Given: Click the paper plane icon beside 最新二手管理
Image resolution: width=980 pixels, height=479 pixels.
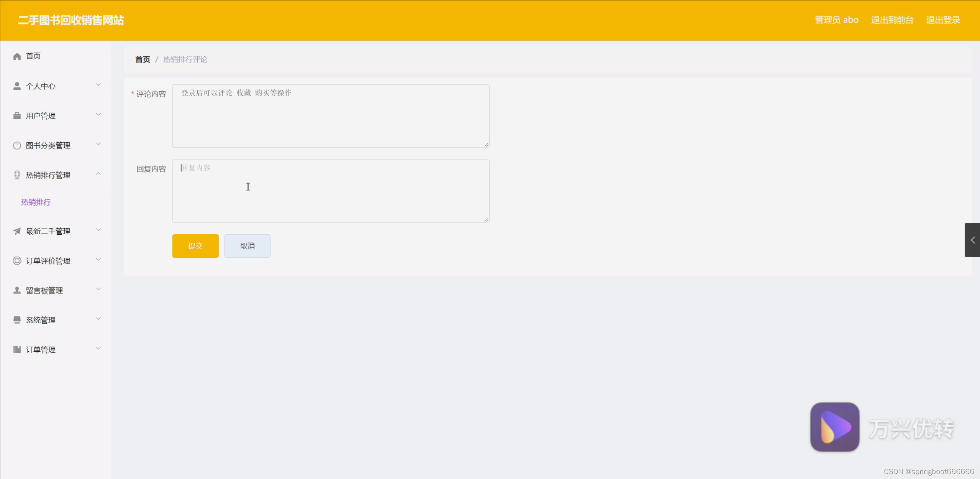Looking at the screenshot, I should 17,231.
